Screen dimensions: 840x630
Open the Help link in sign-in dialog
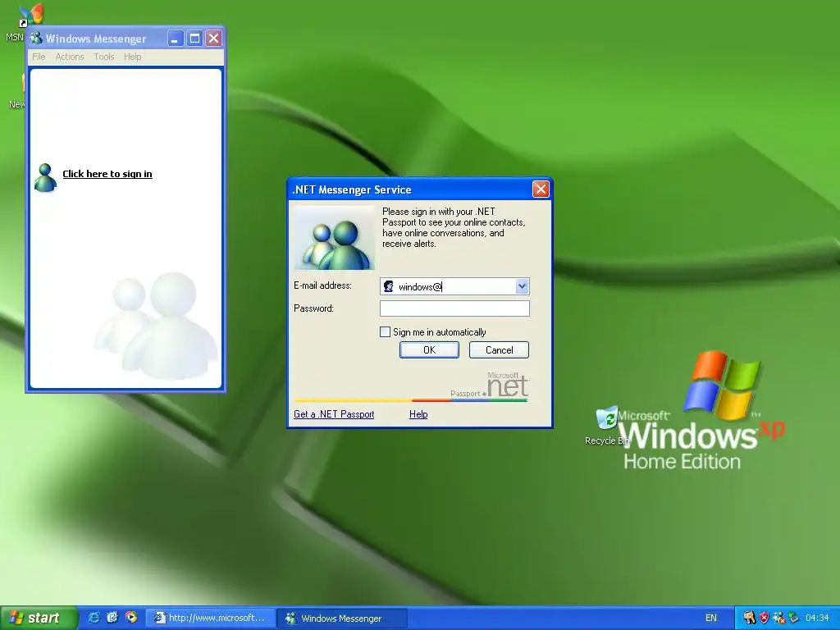pyautogui.click(x=418, y=414)
